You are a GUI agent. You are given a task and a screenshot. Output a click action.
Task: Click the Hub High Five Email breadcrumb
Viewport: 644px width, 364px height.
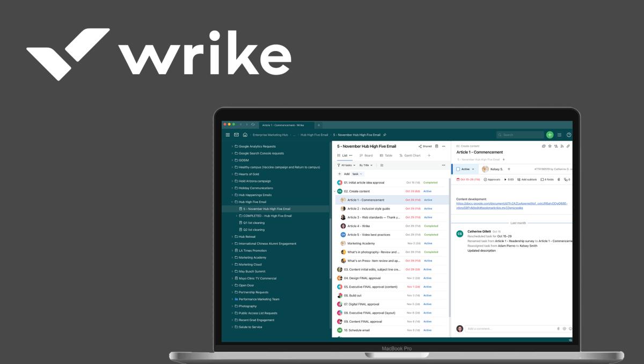[314, 135]
